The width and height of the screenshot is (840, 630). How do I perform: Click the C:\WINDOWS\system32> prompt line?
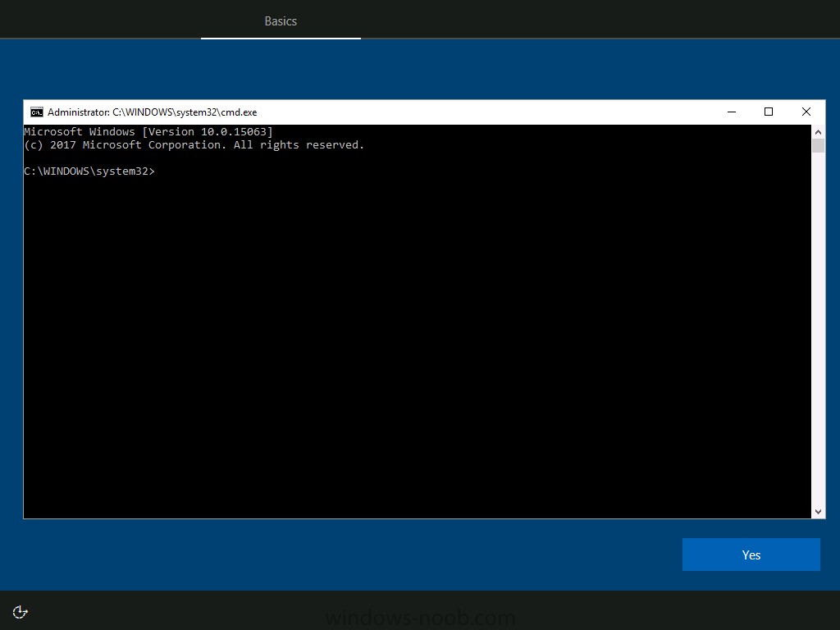(x=89, y=171)
